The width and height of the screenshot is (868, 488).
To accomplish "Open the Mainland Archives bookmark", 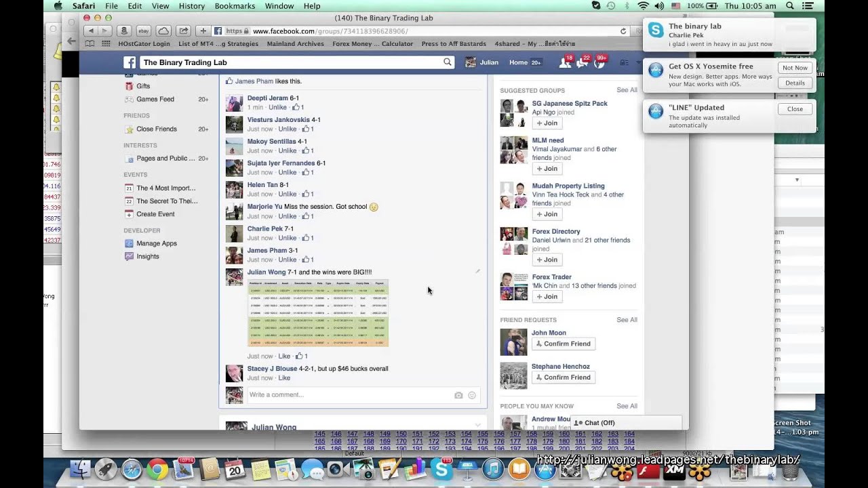I will click(x=295, y=43).
